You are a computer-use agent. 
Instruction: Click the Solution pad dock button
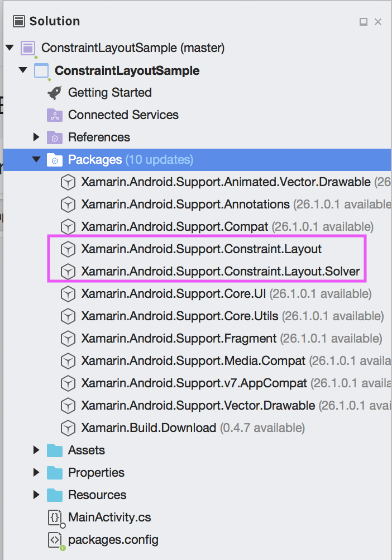click(x=362, y=21)
